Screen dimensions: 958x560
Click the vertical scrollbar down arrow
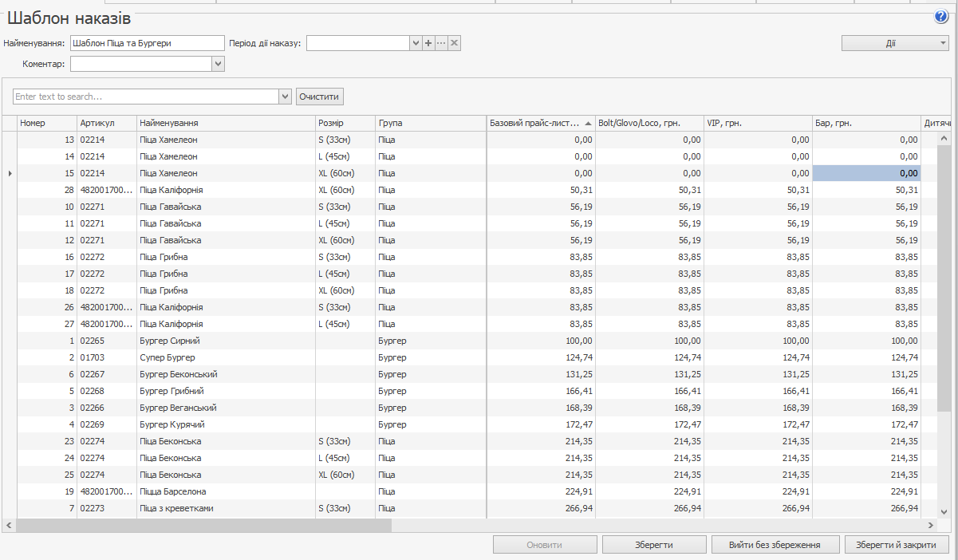[944, 511]
